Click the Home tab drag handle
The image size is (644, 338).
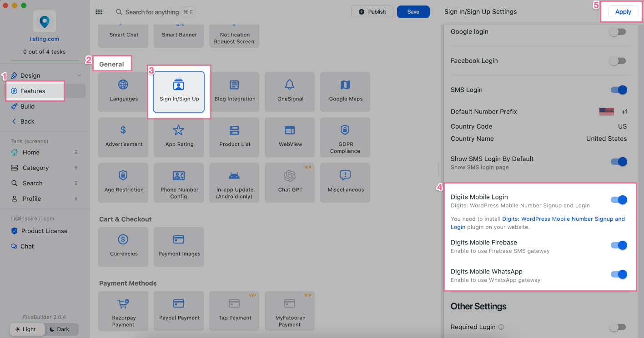tap(76, 153)
